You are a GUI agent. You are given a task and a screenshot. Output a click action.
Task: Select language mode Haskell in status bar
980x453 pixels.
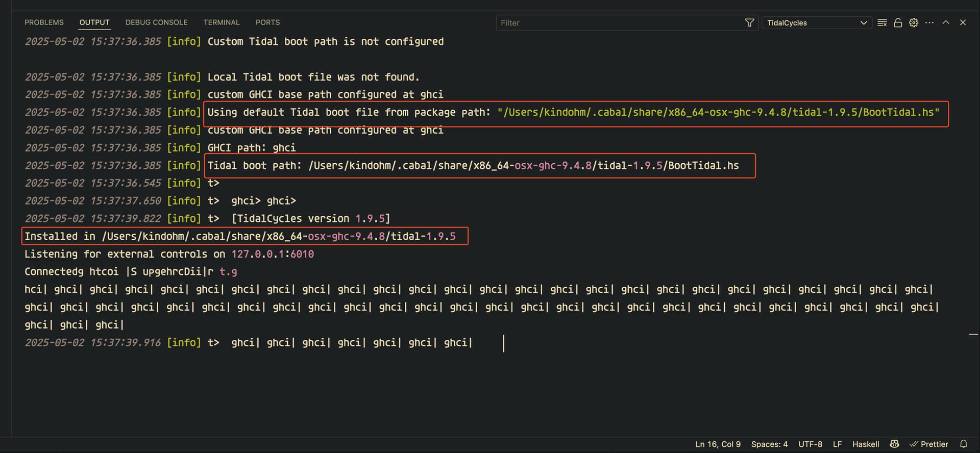click(x=866, y=444)
